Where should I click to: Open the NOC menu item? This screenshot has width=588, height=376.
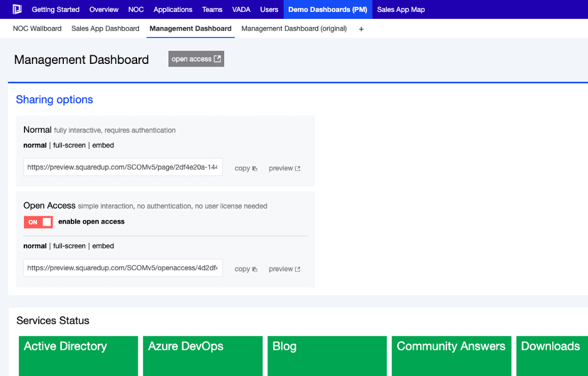[136, 9]
